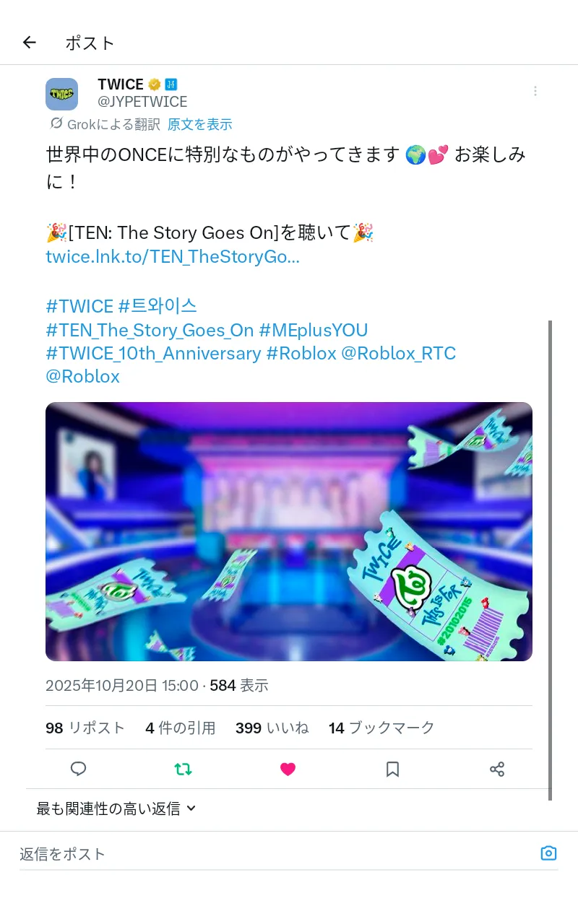Open the @Roblox_RTC mention
The width and height of the screenshot is (578, 924).
click(398, 353)
